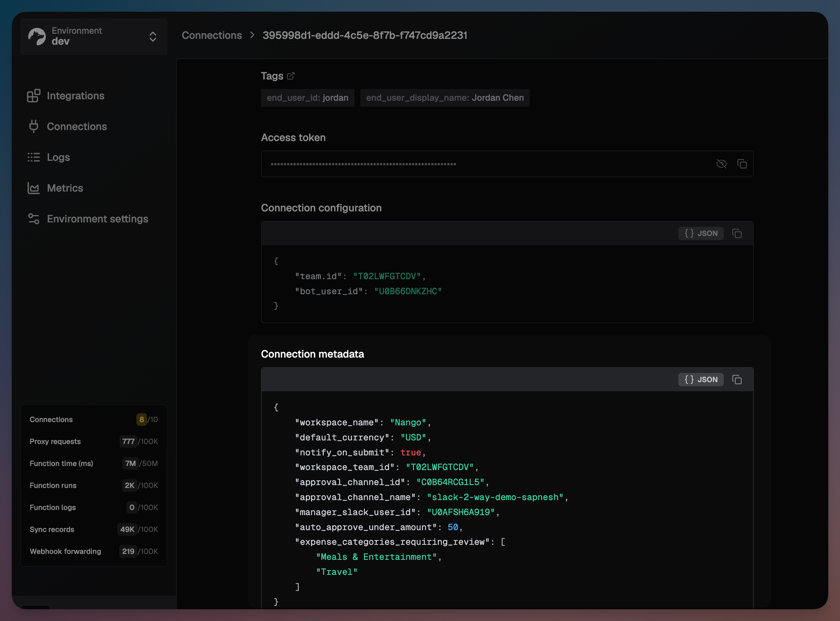Open the Environment dev switcher
This screenshot has height=621, width=840.
click(x=93, y=37)
